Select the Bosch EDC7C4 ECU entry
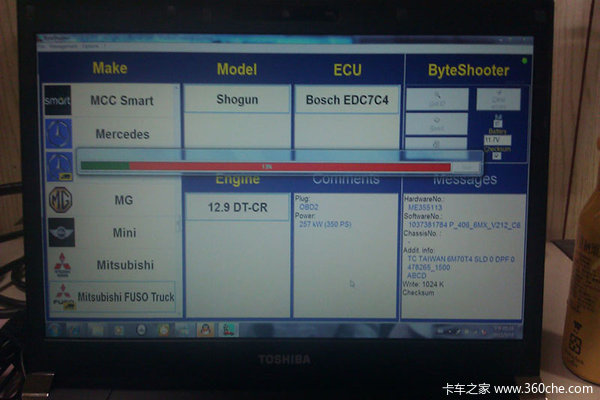The image size is (600, 400). point(347,100)
